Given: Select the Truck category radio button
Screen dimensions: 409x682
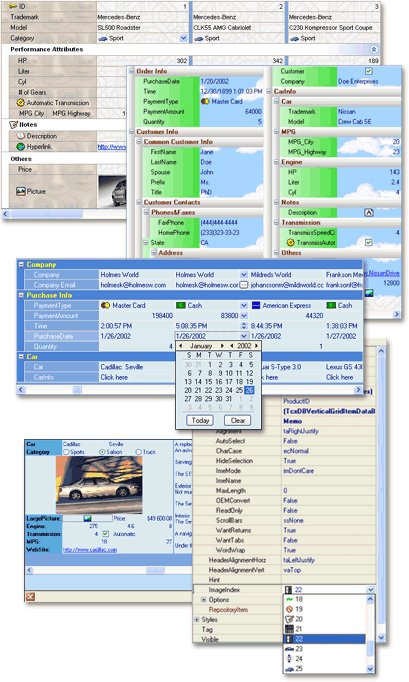Looking at the screenshot, I should pos(138,452).
